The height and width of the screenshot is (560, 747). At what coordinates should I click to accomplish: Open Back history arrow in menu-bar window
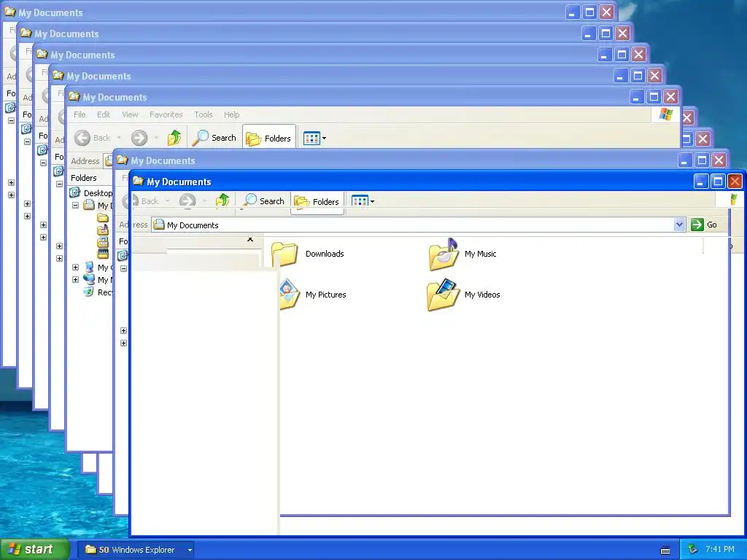[x=119, y=138]
